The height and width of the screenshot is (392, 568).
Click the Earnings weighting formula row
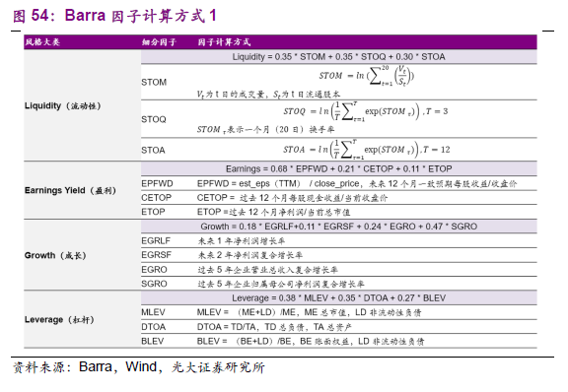[338, 169]
